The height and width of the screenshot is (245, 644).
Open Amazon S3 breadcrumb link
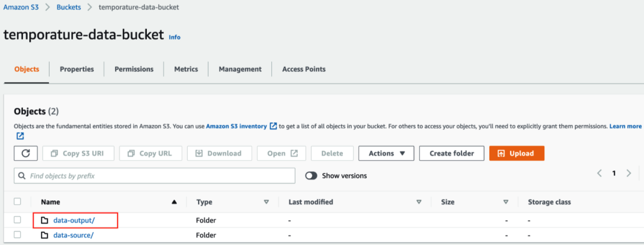point(21,7)
